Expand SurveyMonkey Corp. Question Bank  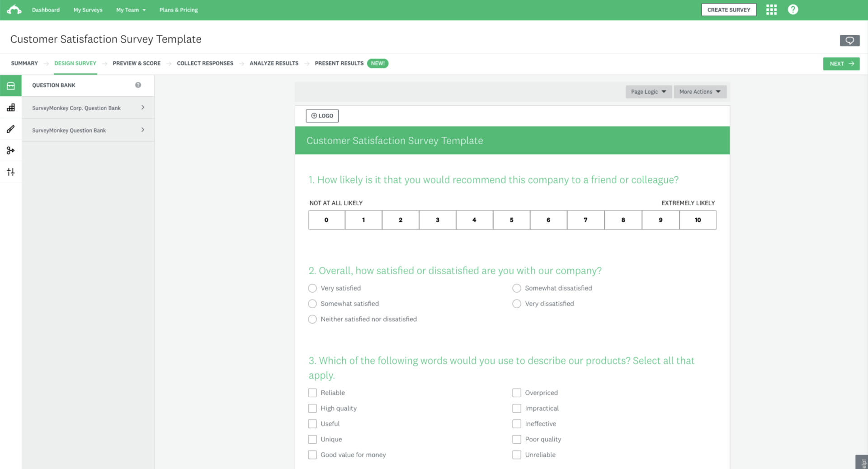pyautogui.click(x=88, y=108)
